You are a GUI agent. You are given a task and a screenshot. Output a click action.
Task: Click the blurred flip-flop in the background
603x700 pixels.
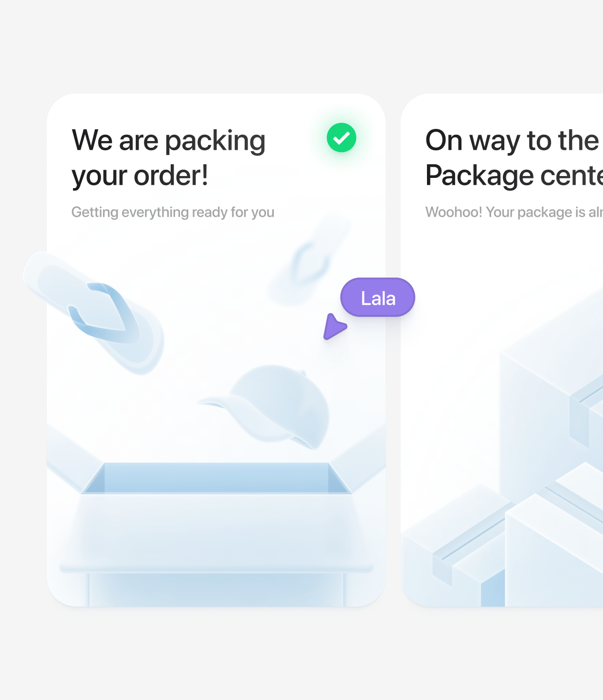point(310,260)
